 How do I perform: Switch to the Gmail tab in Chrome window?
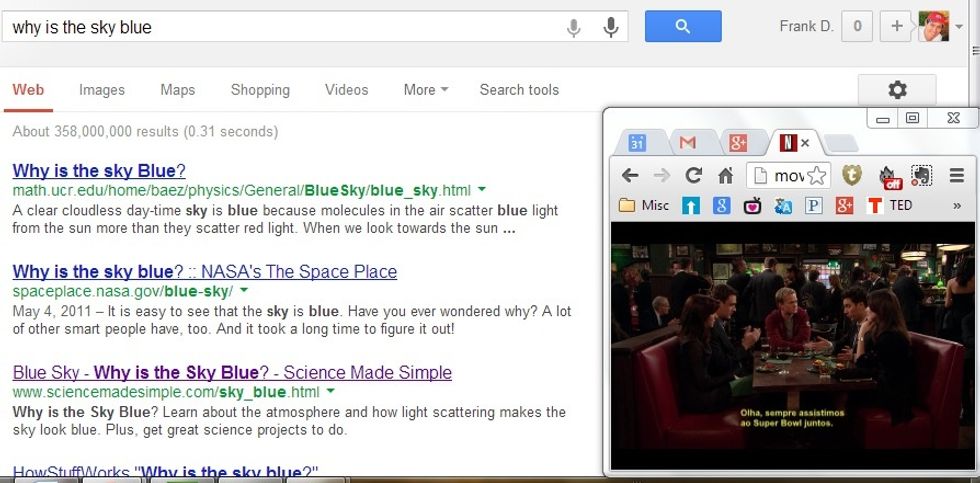[688, 143]
